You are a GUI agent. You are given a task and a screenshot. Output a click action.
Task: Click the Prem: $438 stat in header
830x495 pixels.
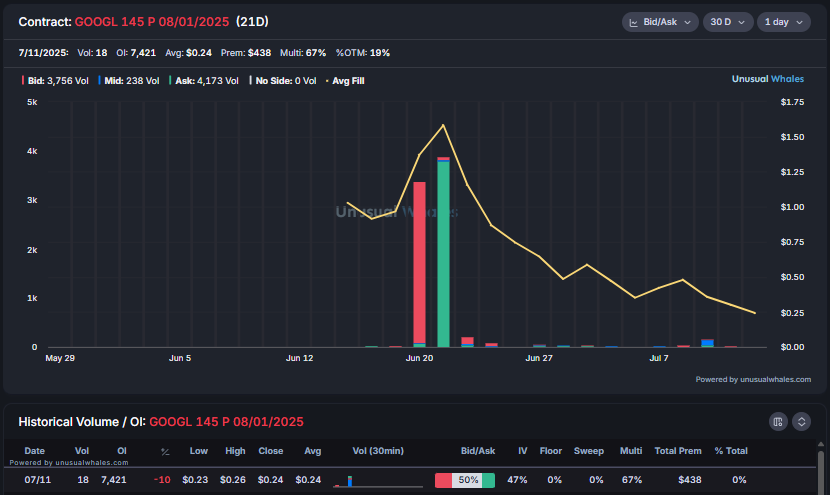246,53
